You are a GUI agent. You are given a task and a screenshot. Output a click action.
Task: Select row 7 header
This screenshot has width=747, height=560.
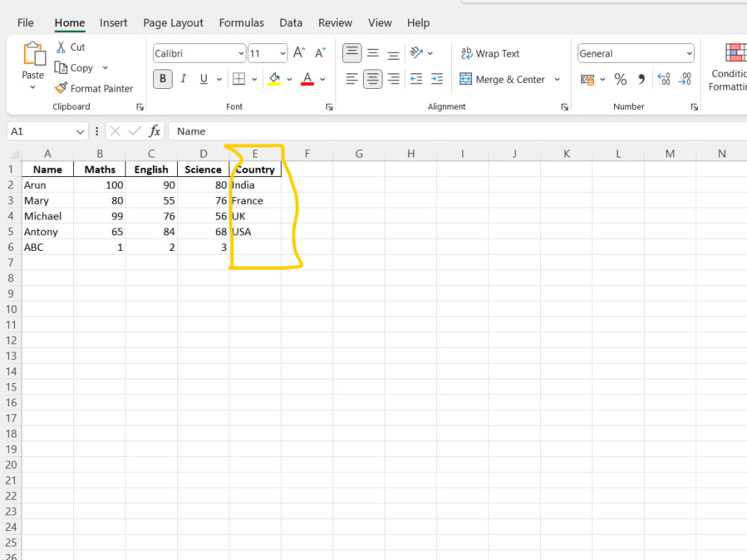10,262
